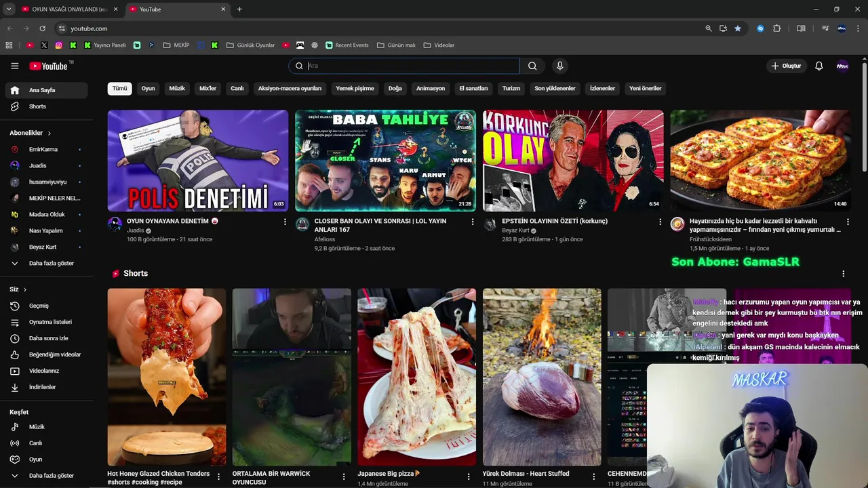Focus the YouTube search input field
This screenshot has height=488, width=868.
pos(404,66)
